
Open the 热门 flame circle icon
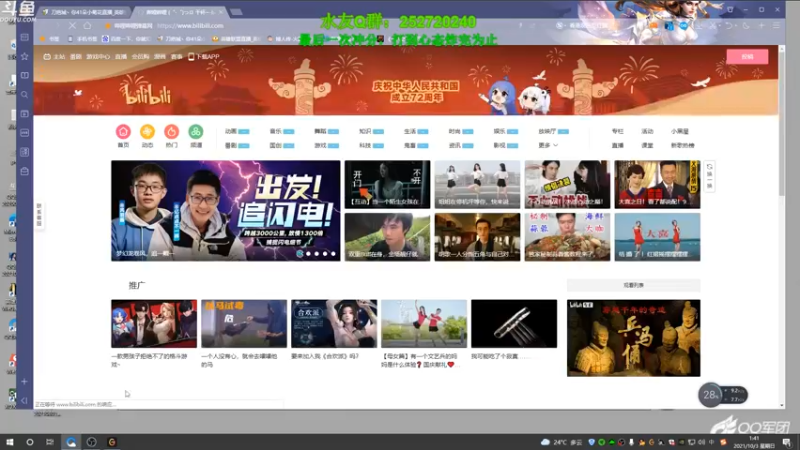coord(171,132)
